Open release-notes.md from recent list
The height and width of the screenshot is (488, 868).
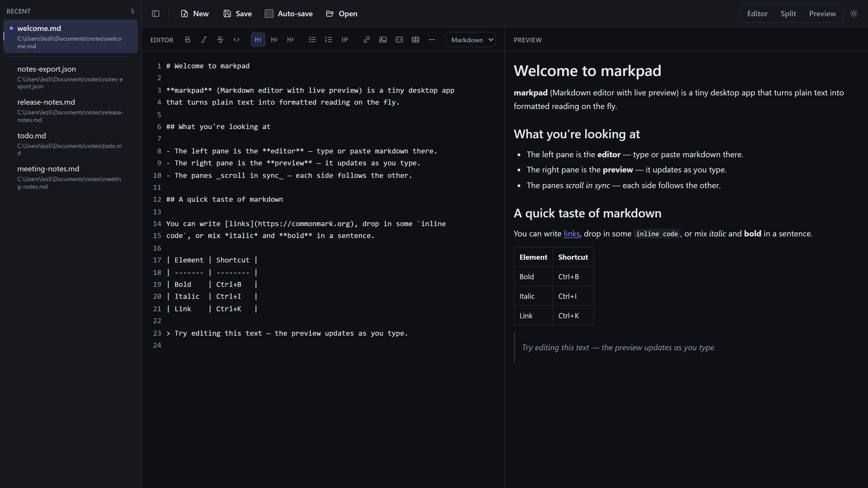pyautogui.click(x=71, y=110)
